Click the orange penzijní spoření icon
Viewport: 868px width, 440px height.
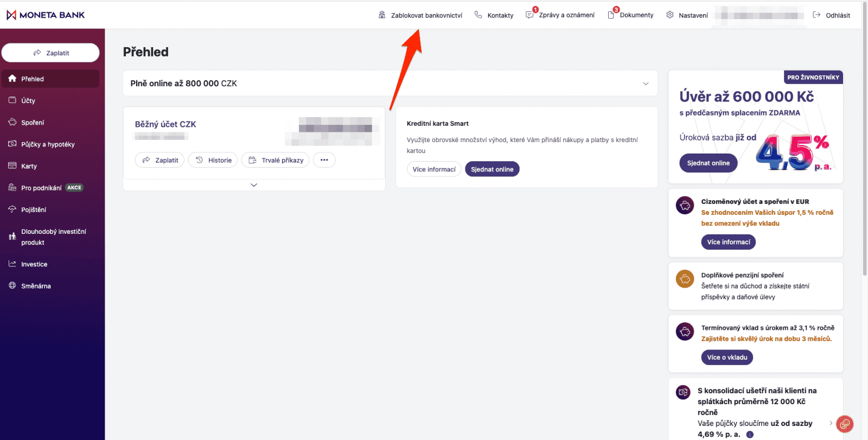click(685, 279)
